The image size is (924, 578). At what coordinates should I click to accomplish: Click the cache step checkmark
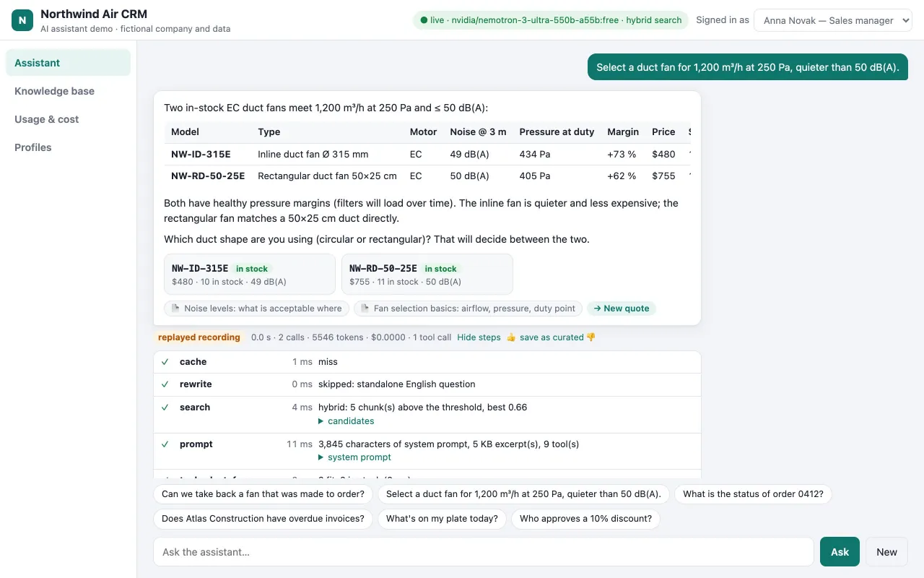(165, 362)
